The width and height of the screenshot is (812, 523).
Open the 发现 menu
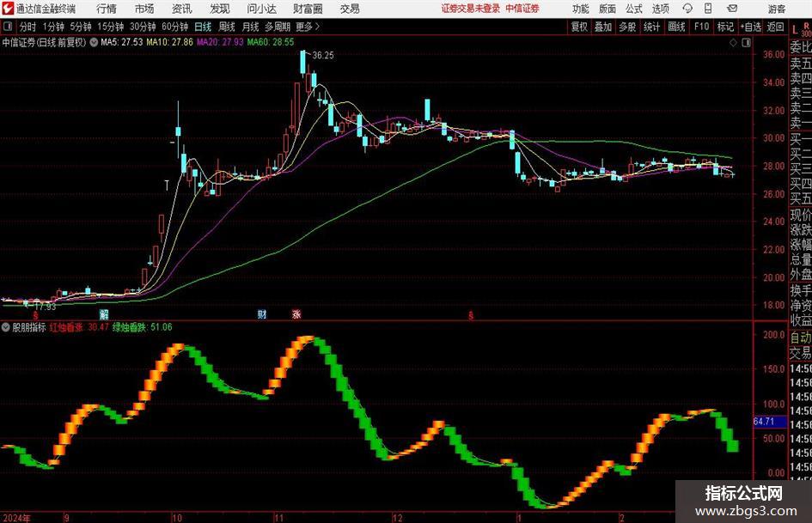click(220, 9)
